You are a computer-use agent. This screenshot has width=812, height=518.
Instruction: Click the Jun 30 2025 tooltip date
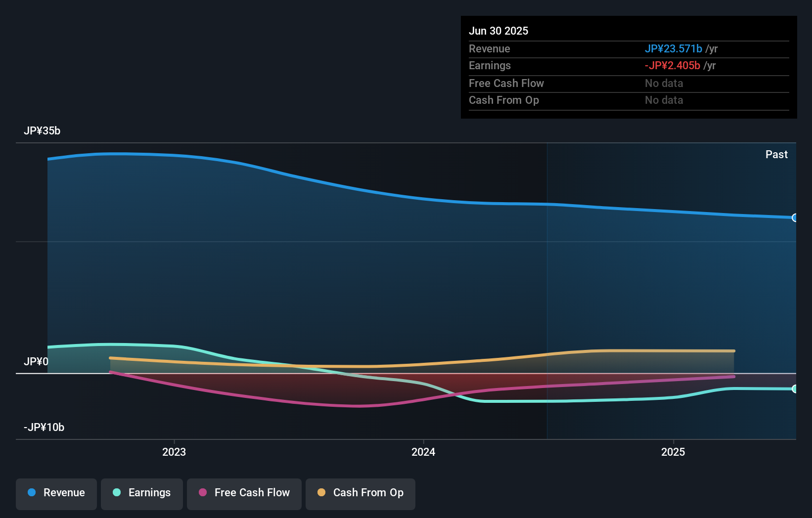(x=498, y=31)
